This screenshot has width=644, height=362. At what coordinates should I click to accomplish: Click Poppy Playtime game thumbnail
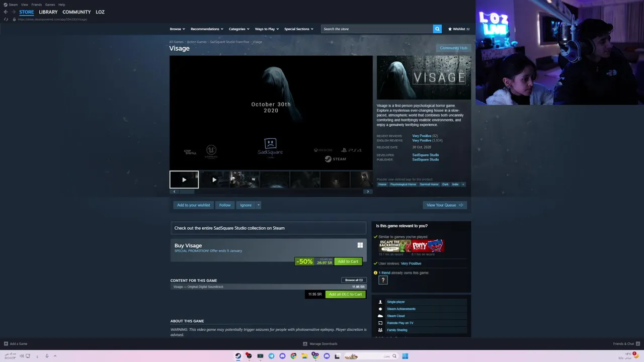coord(428,246)
